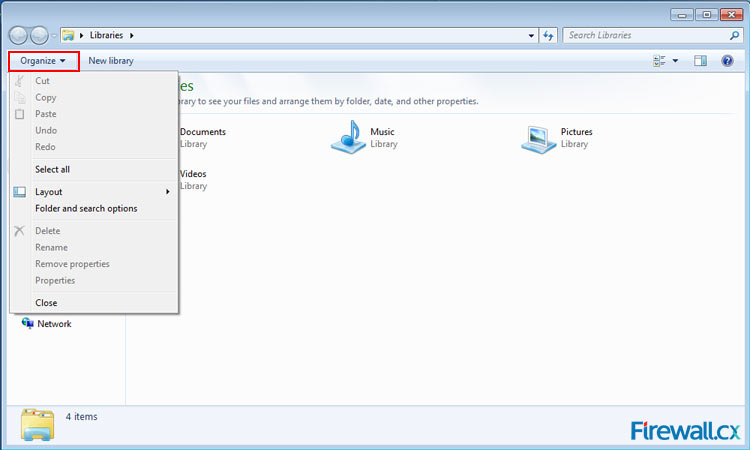This screenshot has height=450, width=750.
Task: Maximize the Libraries window
Action: (x=706, y=15)
